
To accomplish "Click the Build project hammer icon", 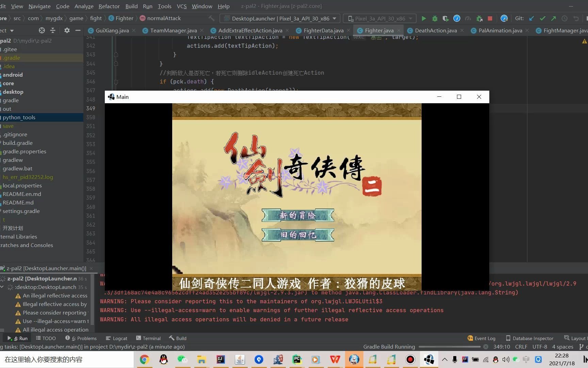I will click(x=212, y=18).
